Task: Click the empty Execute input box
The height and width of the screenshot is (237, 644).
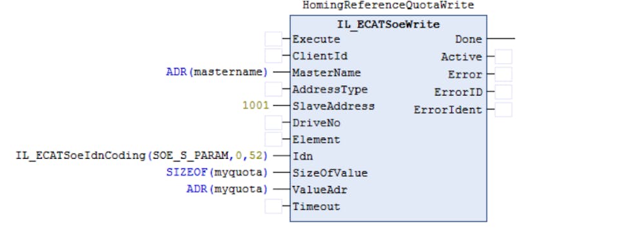Action: [x=273, y=39]
